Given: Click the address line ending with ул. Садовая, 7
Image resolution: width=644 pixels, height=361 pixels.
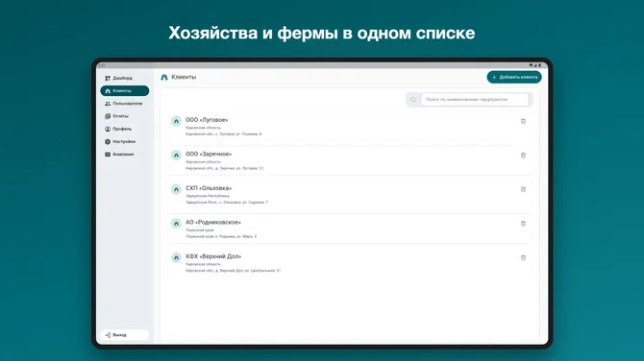Looking at the screenshot, I should click(x=227, y=203).
